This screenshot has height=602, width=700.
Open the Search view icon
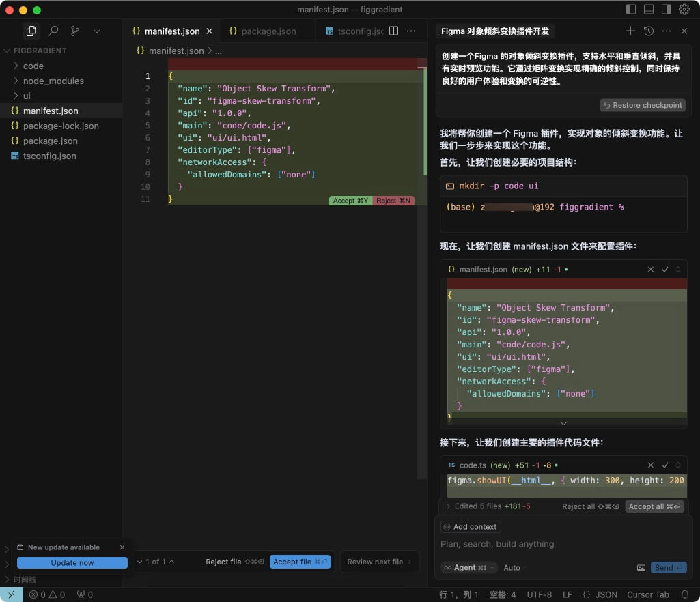pos(53,31)
